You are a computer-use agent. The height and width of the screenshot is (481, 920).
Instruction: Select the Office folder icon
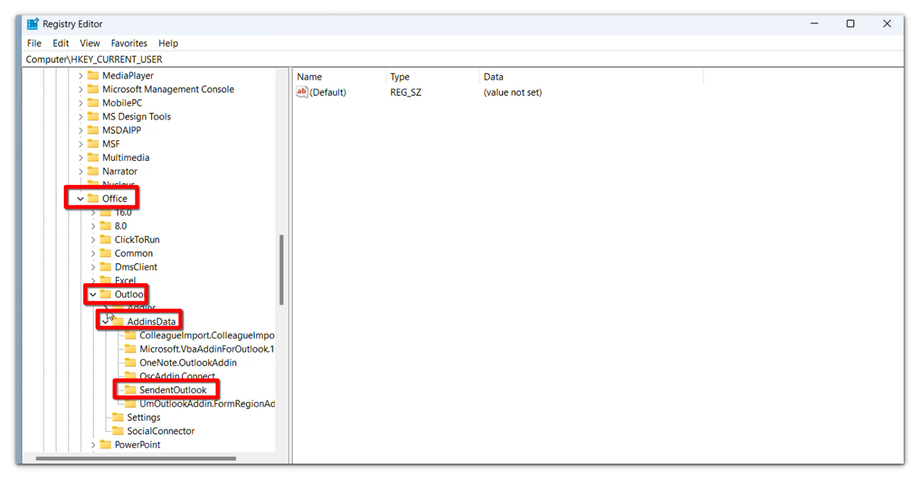tap(93, 198)
